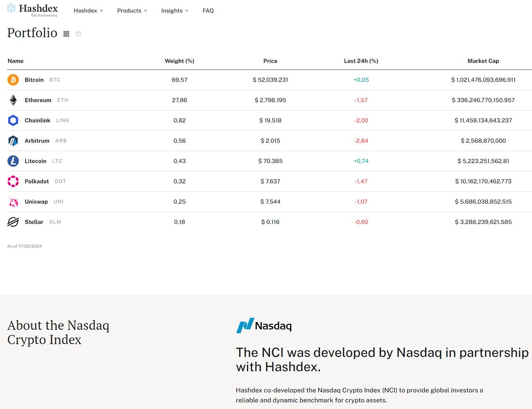Click the Hashdex 6th Anniversary logo
The width and height of the screenshot is (532, 409).
pyautogui.click(x=32, y=11)
